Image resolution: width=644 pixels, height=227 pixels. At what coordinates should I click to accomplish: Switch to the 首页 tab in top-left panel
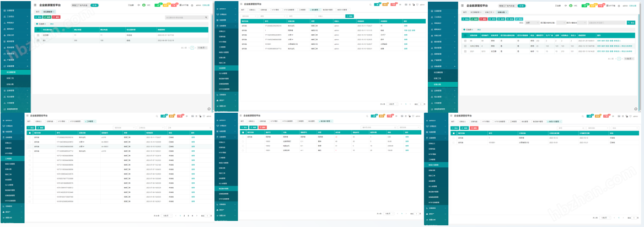pos(38,11)
